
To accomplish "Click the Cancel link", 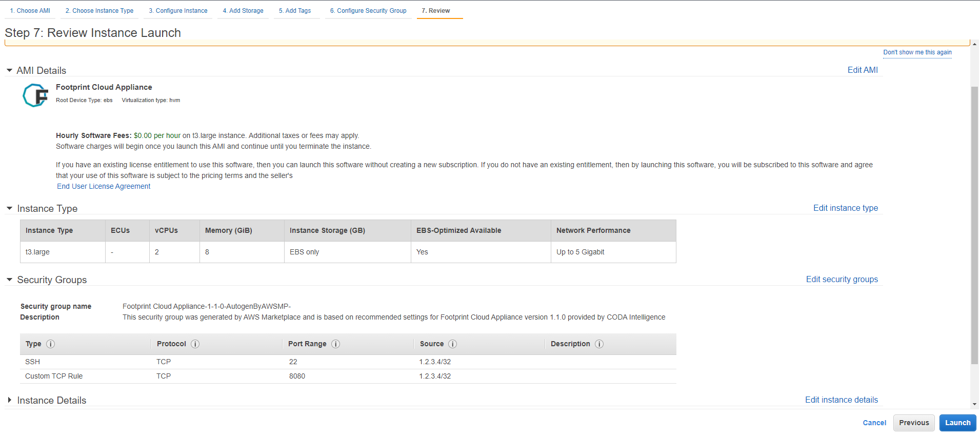I will click(874, 423).
